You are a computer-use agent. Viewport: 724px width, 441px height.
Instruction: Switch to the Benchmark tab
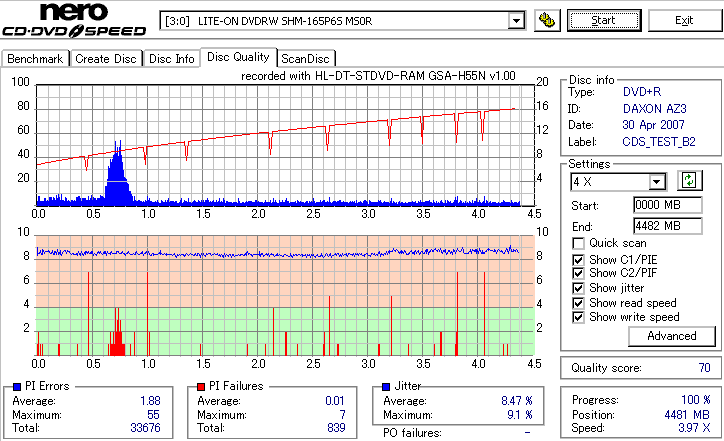[35, 59]
